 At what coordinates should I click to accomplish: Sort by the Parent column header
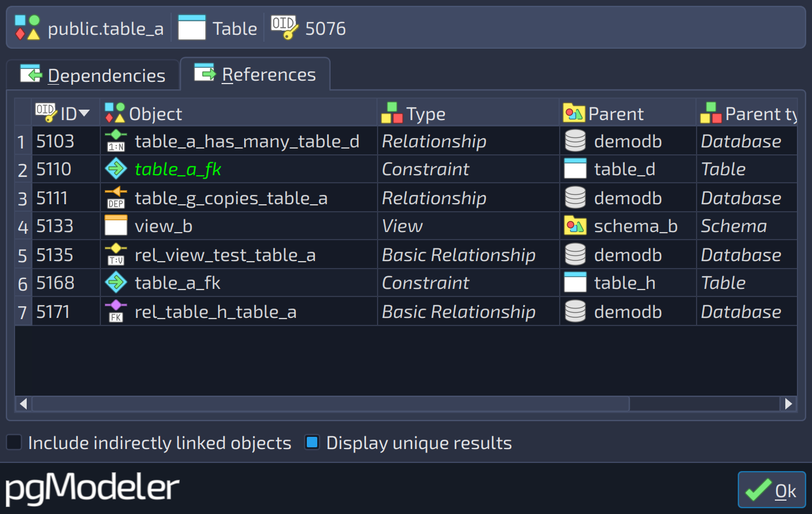628,113
